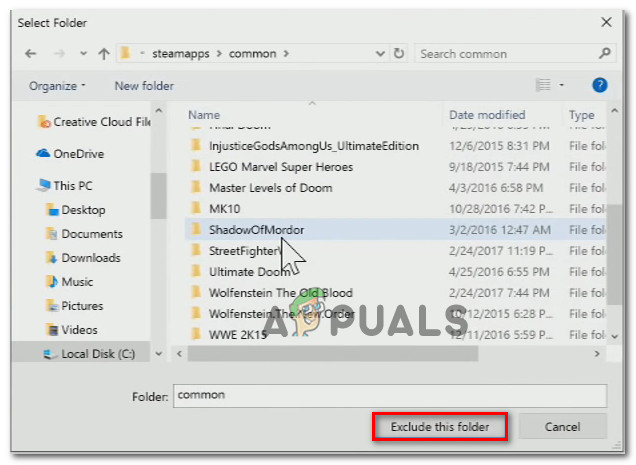Open the address bar history dropdown

click(380, 54)
